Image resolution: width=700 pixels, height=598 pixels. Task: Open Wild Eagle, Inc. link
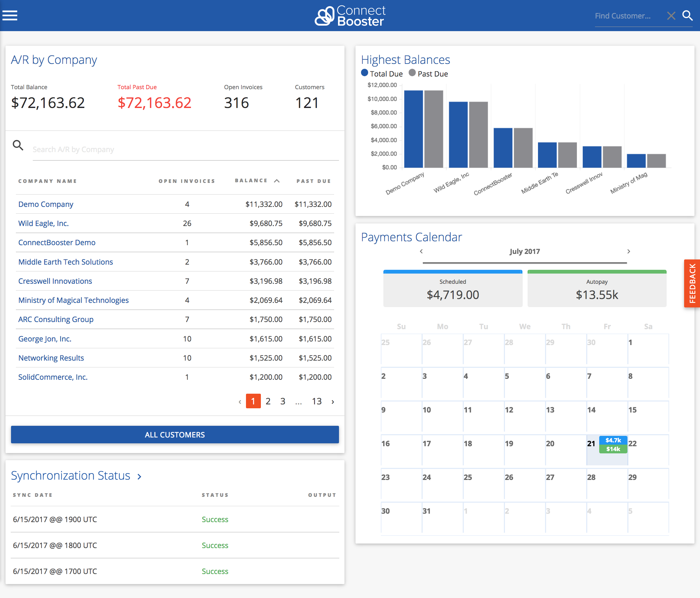pos(43,223)
